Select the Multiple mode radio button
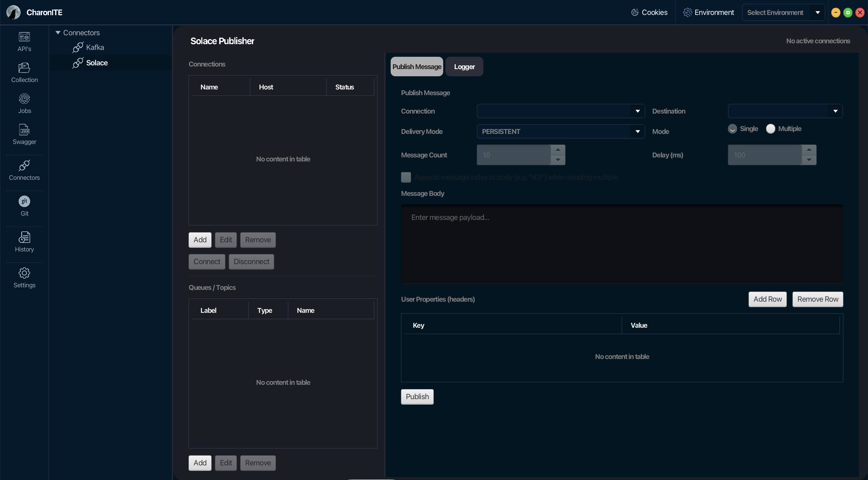This screenshot has height=480, width=868. 771,129
